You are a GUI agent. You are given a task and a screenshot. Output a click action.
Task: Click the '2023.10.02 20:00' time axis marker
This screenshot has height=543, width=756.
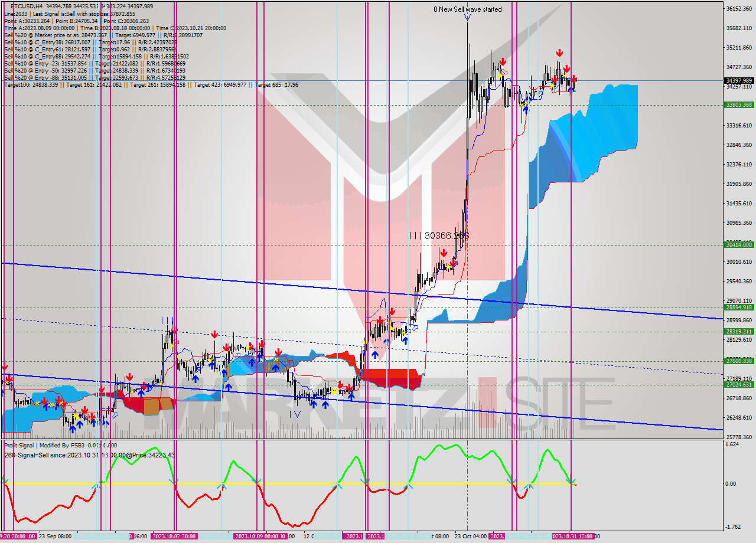click(174, 537)
